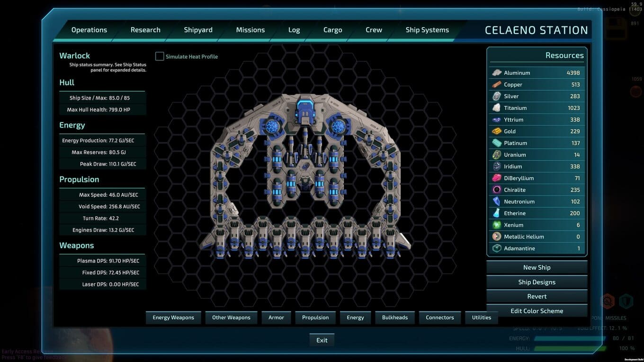Select the "Max Hull Health: 799.0 HP" row
Screen dimensions: 644x362
(102, 110)
